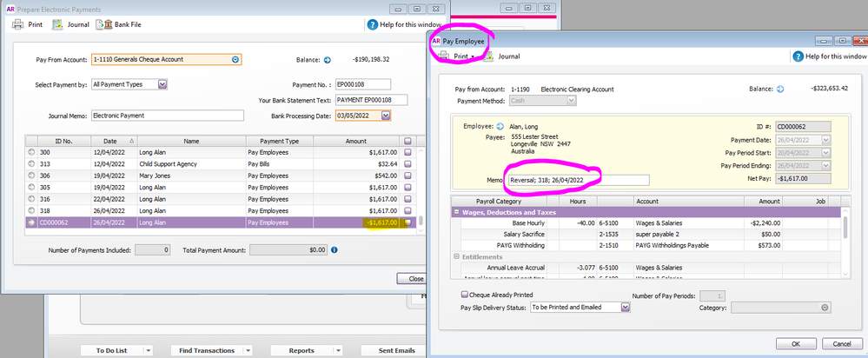Screen dimensions: 868x358
Task: Click the Balance arrow beside -$190,198.32
Action: (x=328, y=60)
